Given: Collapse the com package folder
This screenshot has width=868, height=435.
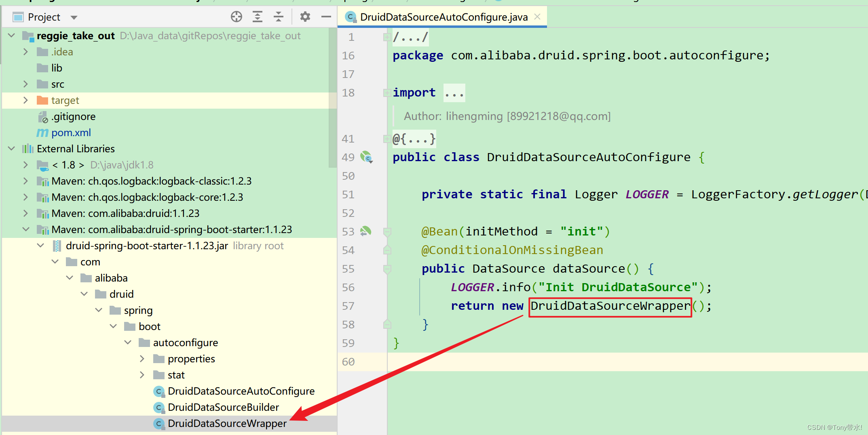Looking at the screenshot, I should (55, 262).
